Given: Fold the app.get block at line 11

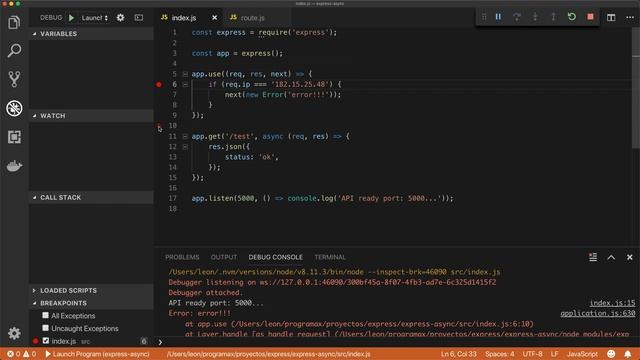Looking at the screenshot, I should 185,136.
